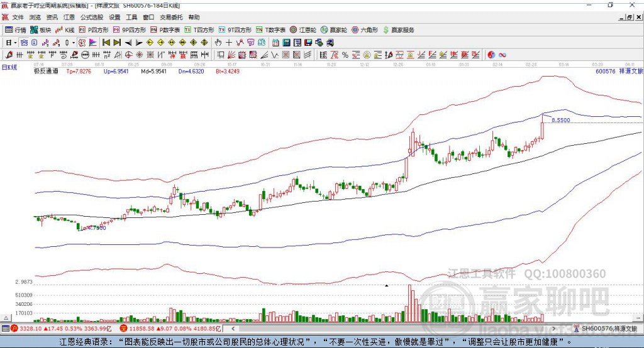Open the T数字表 tool
Viewport: 644px width, 348px height.
[x=270, y=30]
